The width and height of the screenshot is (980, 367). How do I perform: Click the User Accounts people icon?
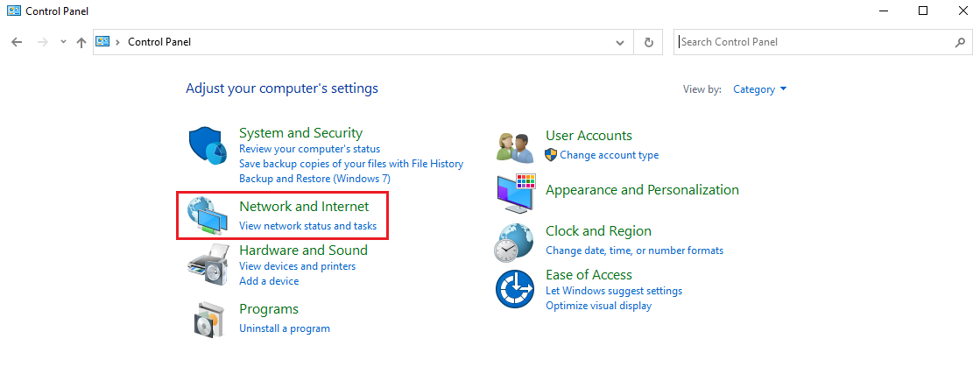tap(515, 146)
